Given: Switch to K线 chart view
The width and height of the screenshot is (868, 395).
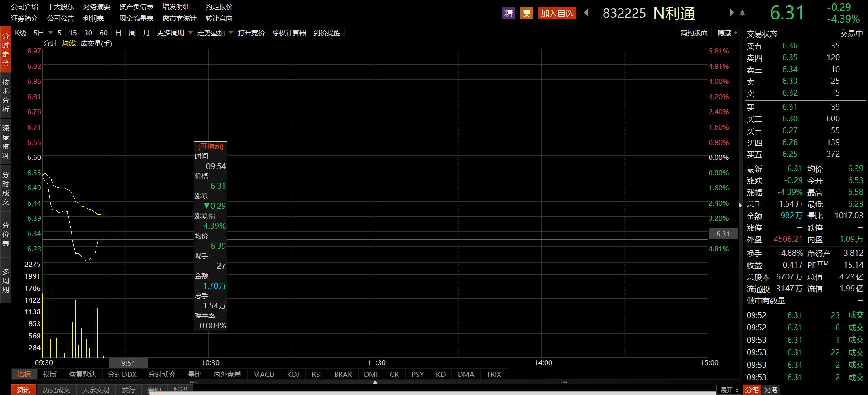Looking at the screenshot, I should [21, 33].
